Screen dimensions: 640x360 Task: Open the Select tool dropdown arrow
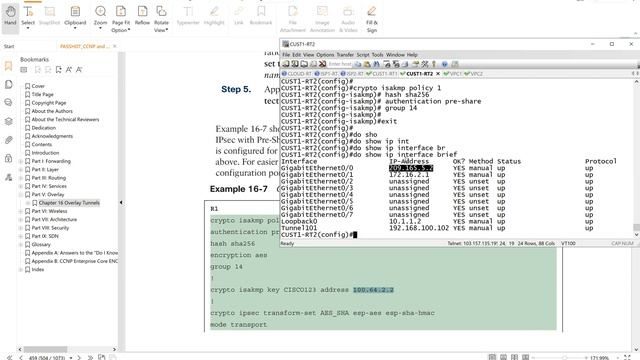[x=28, y=29]
